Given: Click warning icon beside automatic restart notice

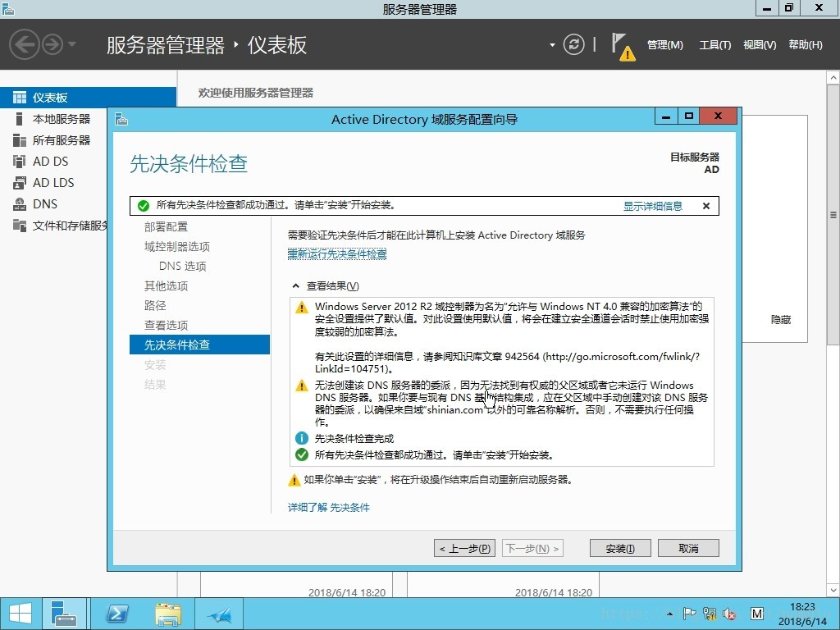Looking at the screenshot, I should click(x=294, y=480).
